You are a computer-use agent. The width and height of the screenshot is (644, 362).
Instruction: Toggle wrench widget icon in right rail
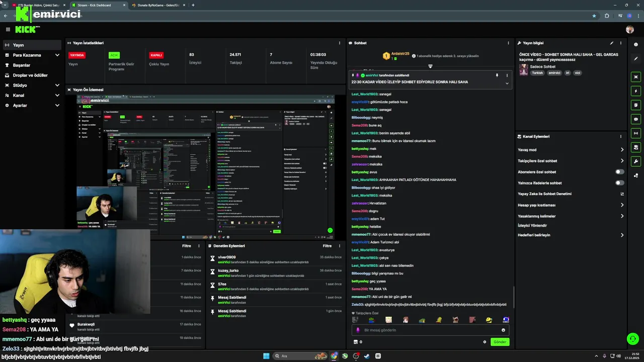coord(636,161)
